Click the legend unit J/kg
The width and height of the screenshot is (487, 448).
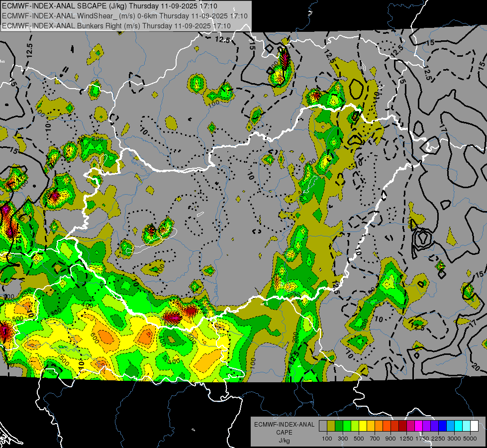(x=284, y=441)
